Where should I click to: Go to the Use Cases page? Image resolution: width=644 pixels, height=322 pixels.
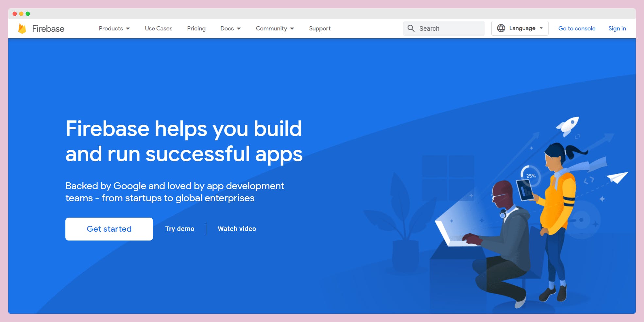(159, 28)
